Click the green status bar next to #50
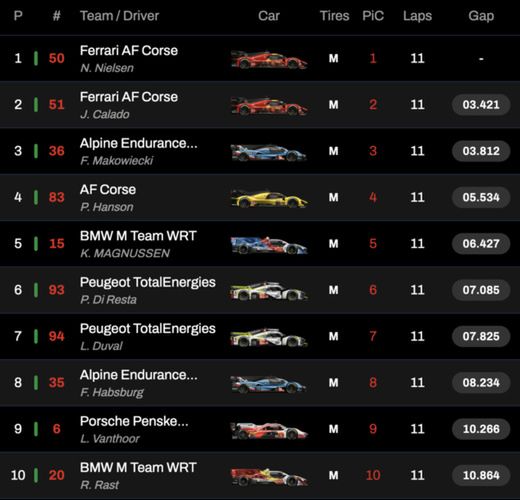Image resolution: width=520 pixels, height=500 pixels. click(x=36, y=58)
